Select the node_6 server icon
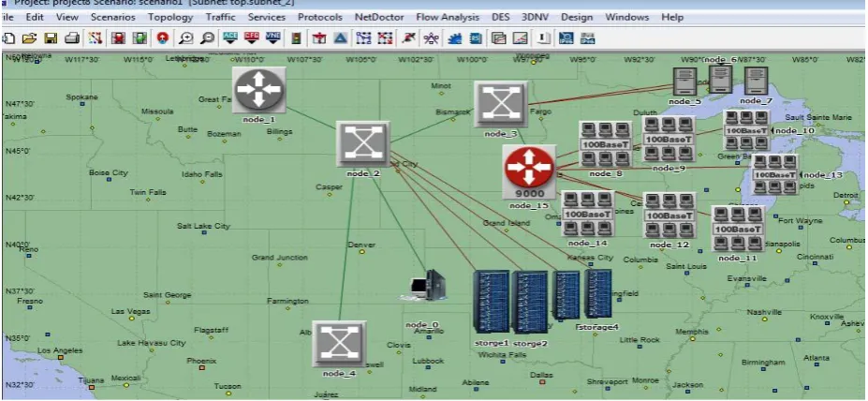This screenshot has width=868, height=401. tap(721, 79)
